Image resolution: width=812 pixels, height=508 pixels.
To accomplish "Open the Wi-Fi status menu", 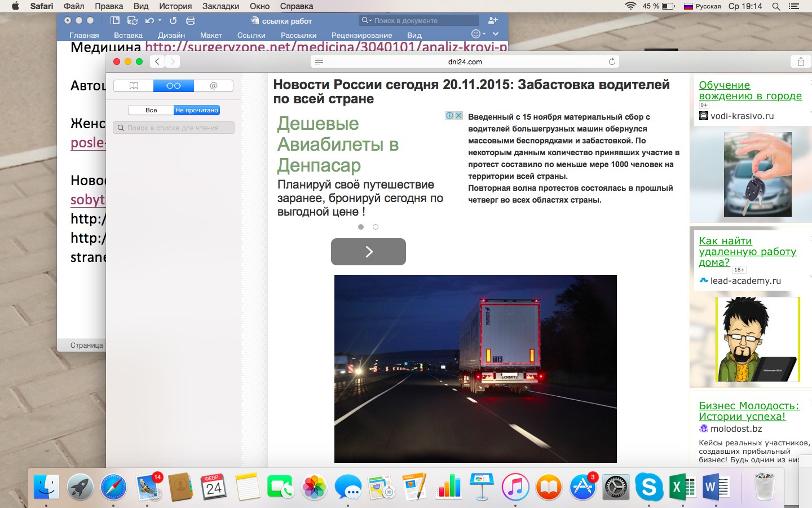I will point(630,6).
